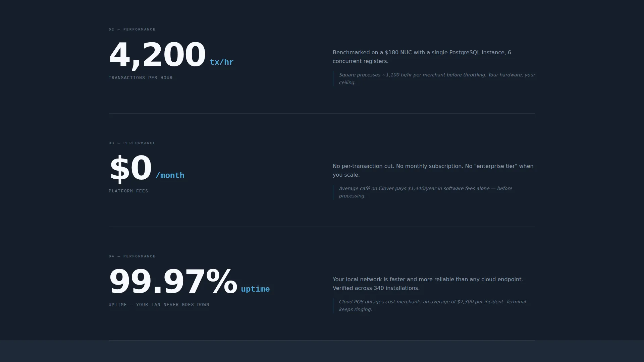Click the lighter footer band at bottom
Screen dimensions: 644x362
point(322,352)
